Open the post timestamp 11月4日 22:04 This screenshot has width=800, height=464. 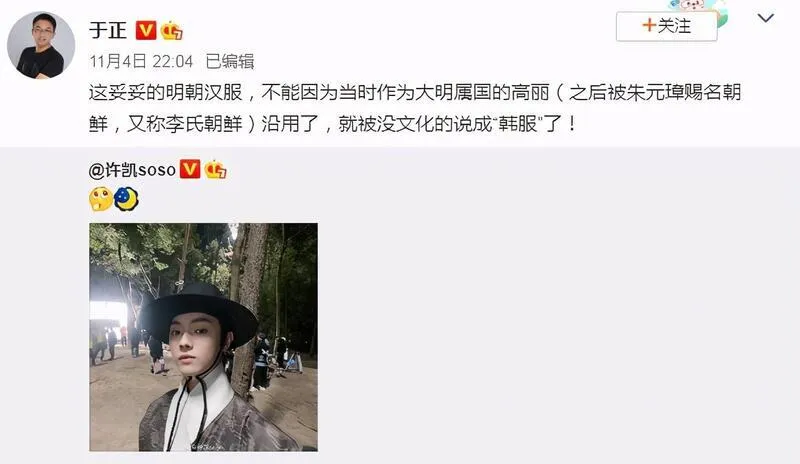pos(141,62)
